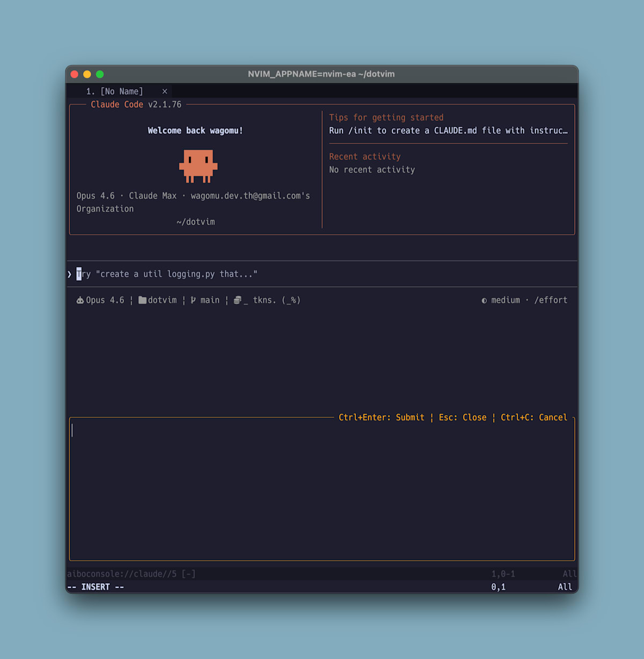Click the "medium" effort level text
This screenshot has height=659, width=644.
506,300
